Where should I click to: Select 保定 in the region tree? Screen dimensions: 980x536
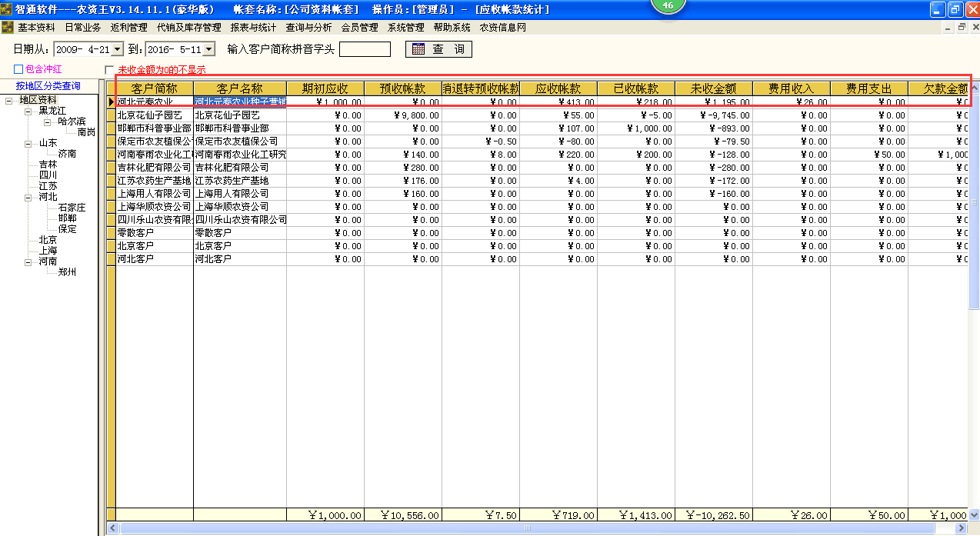[67, 229]
